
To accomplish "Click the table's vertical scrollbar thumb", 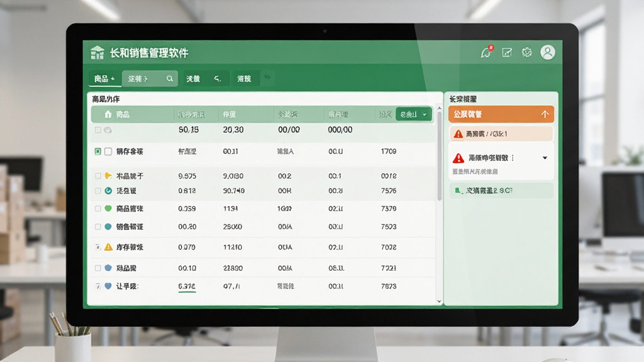I will pos(440,156).
